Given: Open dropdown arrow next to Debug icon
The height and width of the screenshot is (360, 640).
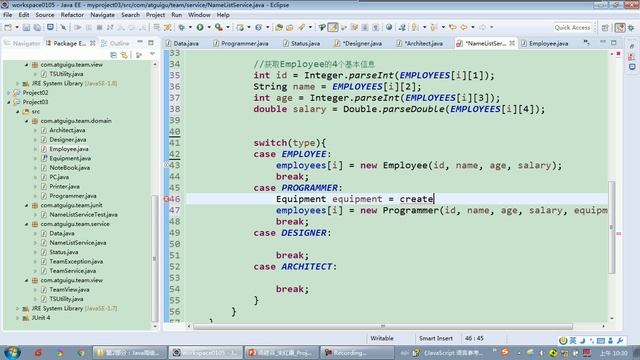Looking at the screenshot, I should pos(190,27).
